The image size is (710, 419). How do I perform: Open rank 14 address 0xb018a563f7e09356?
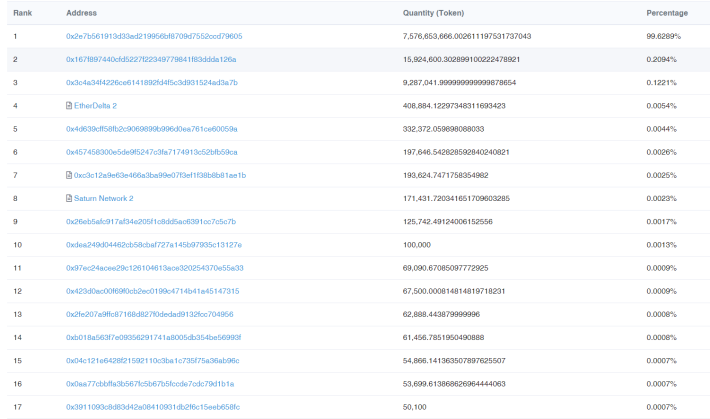[x=154, y=337]
